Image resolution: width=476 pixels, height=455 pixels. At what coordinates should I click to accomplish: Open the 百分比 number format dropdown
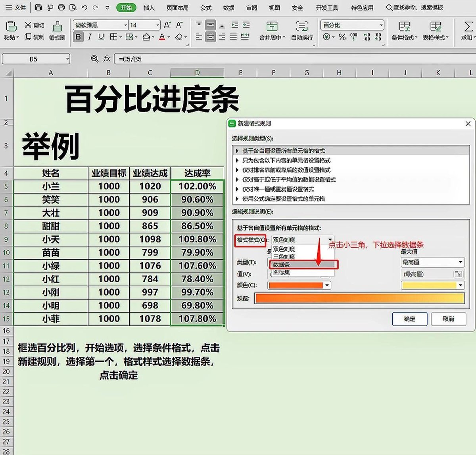381,25
